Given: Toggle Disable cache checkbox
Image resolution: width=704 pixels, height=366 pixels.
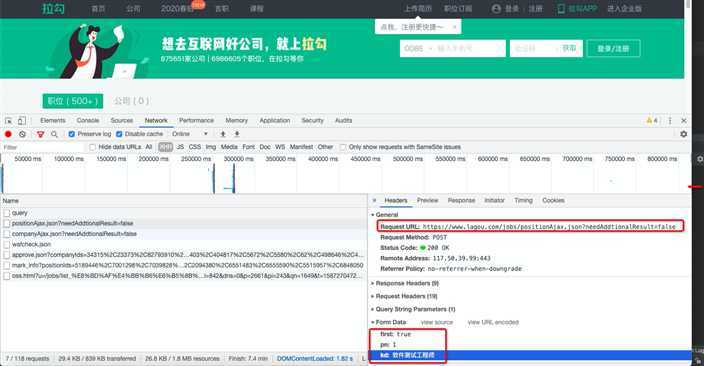Looking at the screenshot, I should 119,134.
